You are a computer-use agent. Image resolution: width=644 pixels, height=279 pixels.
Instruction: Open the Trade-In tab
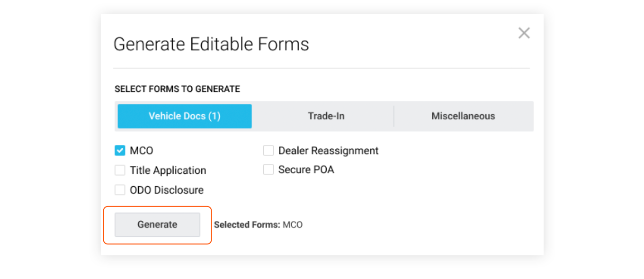[326, 116]
